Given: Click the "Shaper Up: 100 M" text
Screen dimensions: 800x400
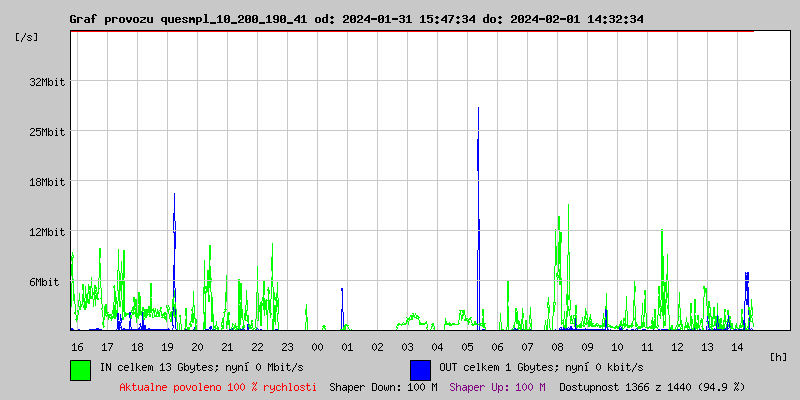Looking at the screenshot, I should click(497, 387).
